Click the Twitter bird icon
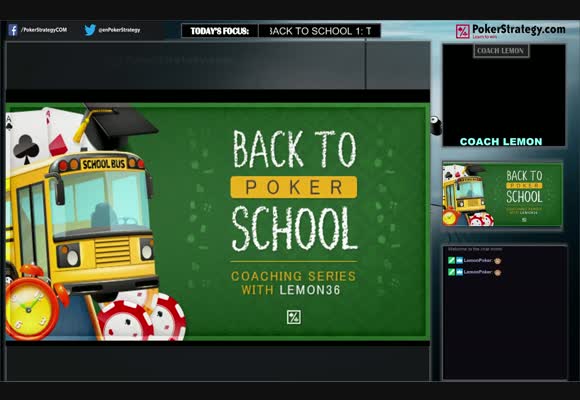Viewport: 580px width, 400px height. 90,30
